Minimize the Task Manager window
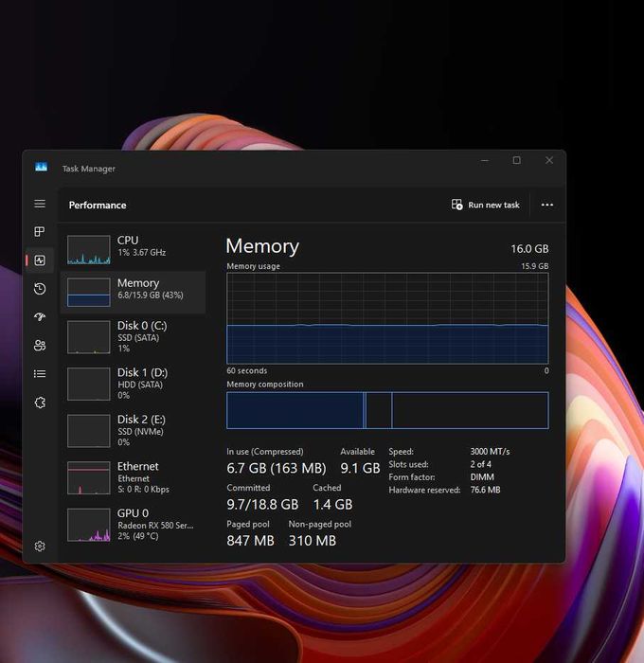 pyautogui.click(x=485, y=161)
